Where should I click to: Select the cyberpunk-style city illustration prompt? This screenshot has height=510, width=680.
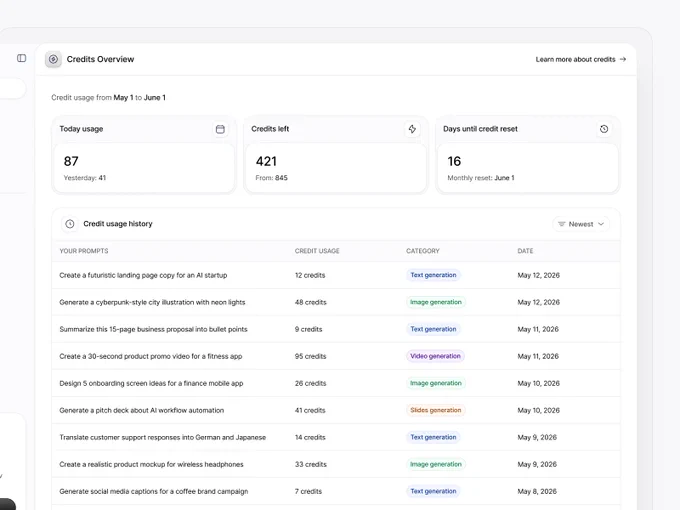click(152, 302)
